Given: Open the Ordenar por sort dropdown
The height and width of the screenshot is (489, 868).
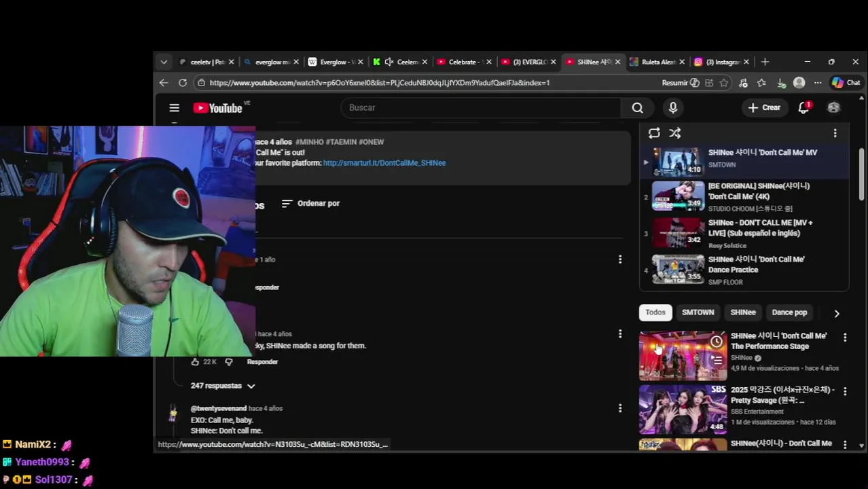Looking at the screenshot, I should [x=310, y=203].
